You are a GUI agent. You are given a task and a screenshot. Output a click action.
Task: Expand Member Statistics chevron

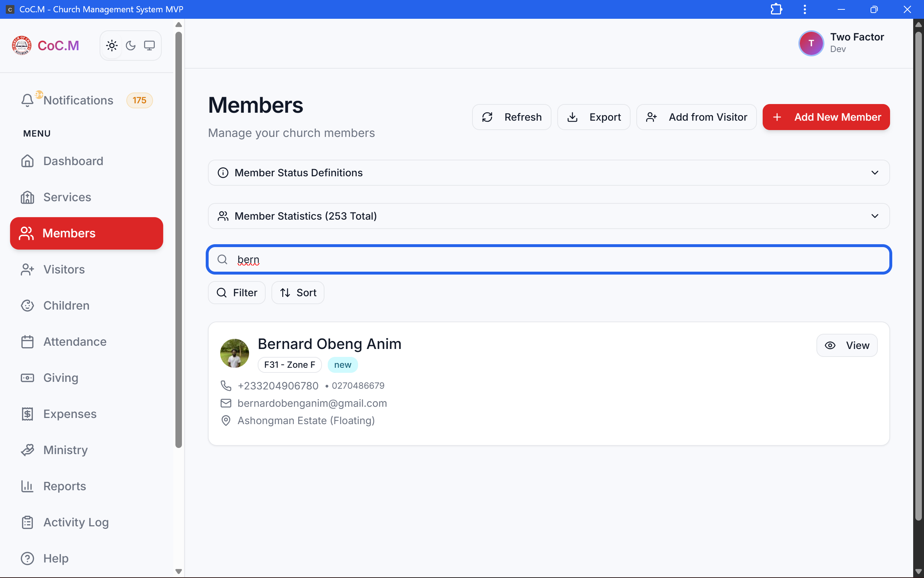[875, 216]
